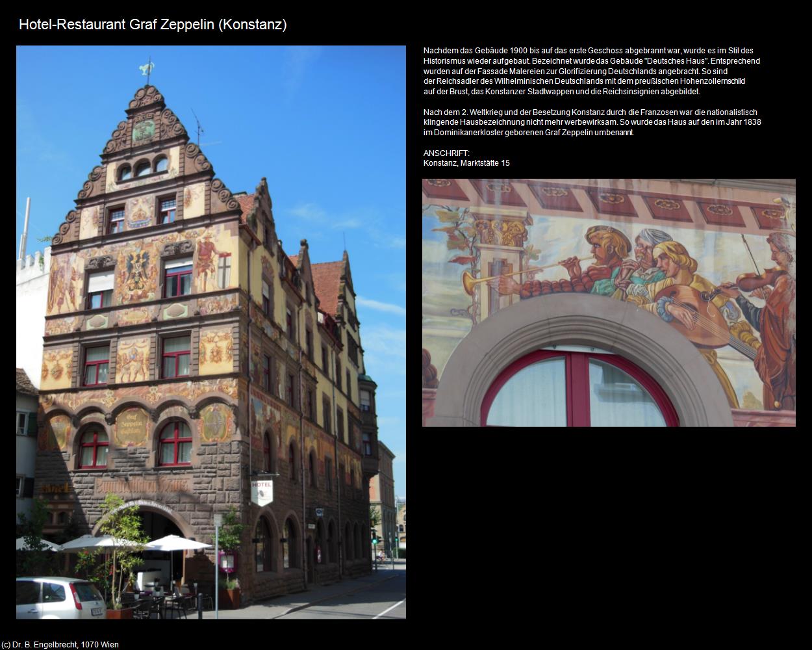Click the paragraph starting 'Nach dem 2. Weltkrieg'

[592, 122]
